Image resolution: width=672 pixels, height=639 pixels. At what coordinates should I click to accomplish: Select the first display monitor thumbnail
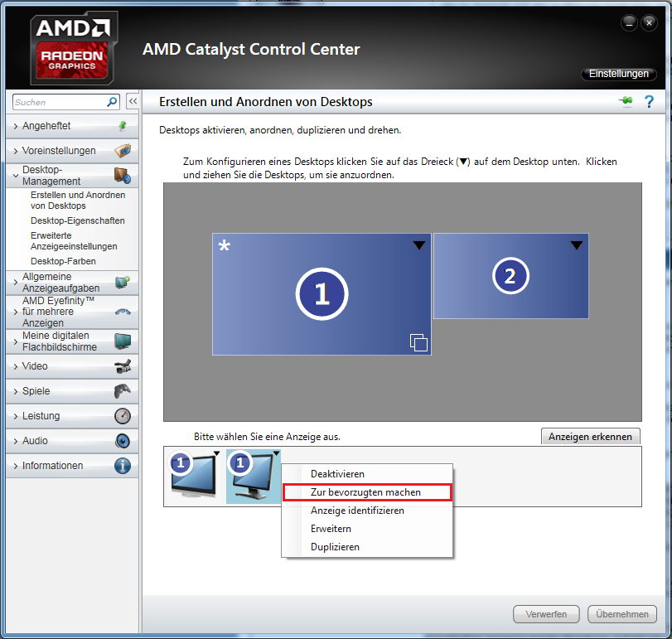point(194,475)
